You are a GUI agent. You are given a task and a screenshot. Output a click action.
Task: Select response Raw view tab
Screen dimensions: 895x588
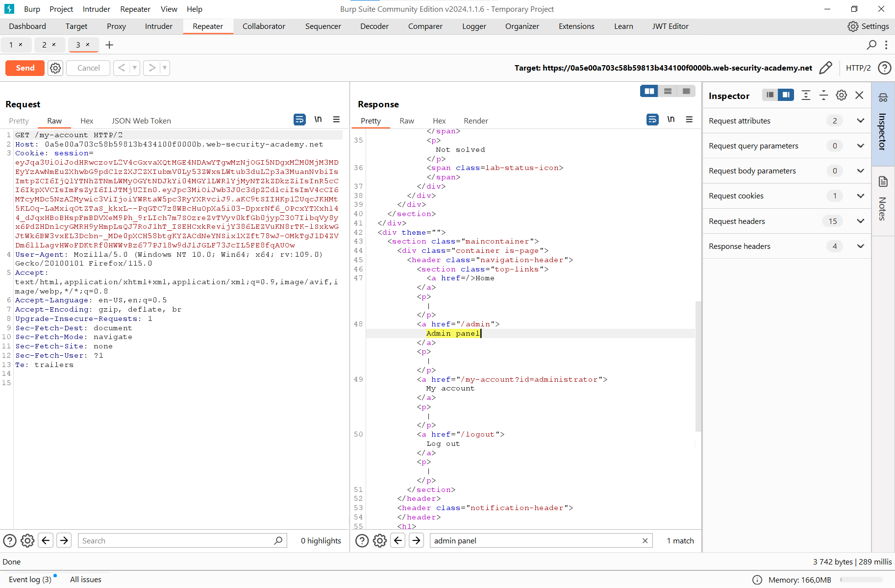tap(406, 121)
